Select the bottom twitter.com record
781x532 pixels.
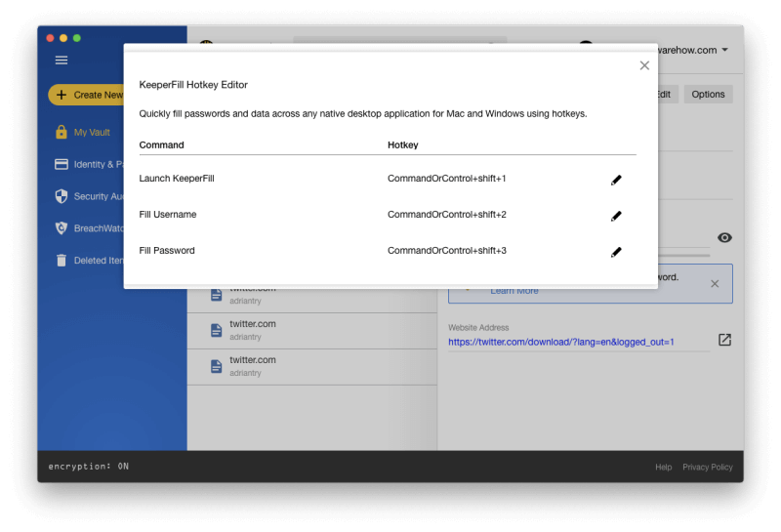tap(311, 367)
